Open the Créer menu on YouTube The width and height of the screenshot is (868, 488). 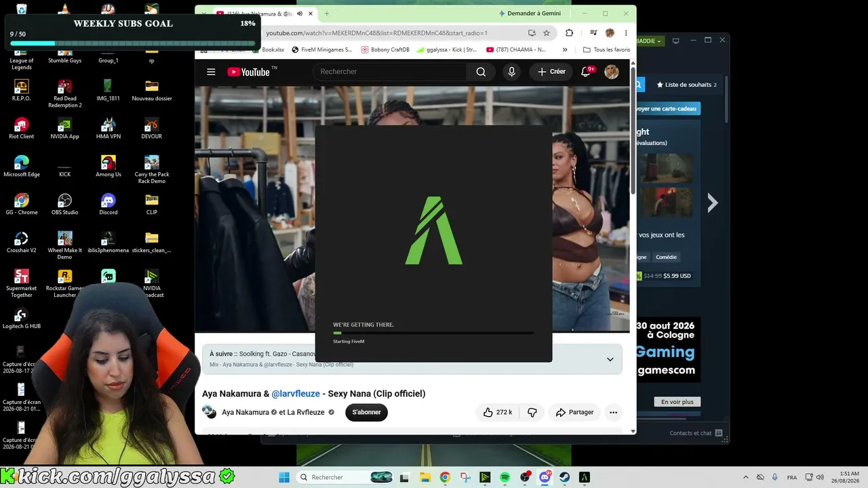(551, 72)
